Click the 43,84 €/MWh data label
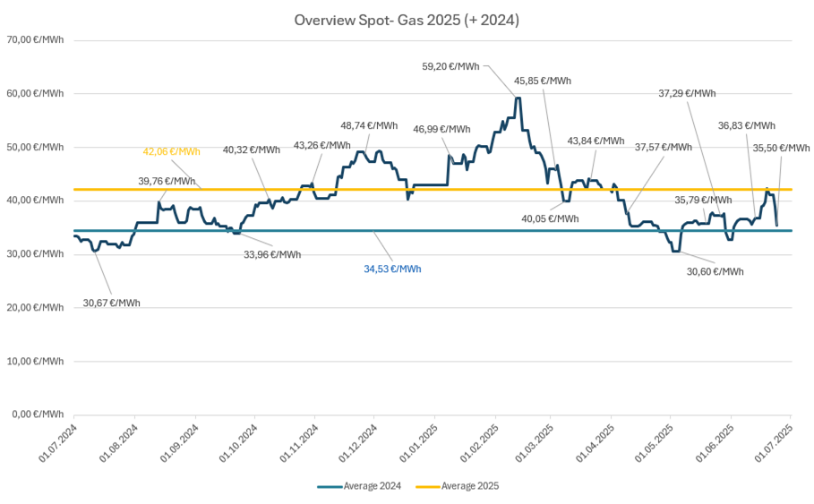This screenshot has height=504, width=814. point(596,141)
